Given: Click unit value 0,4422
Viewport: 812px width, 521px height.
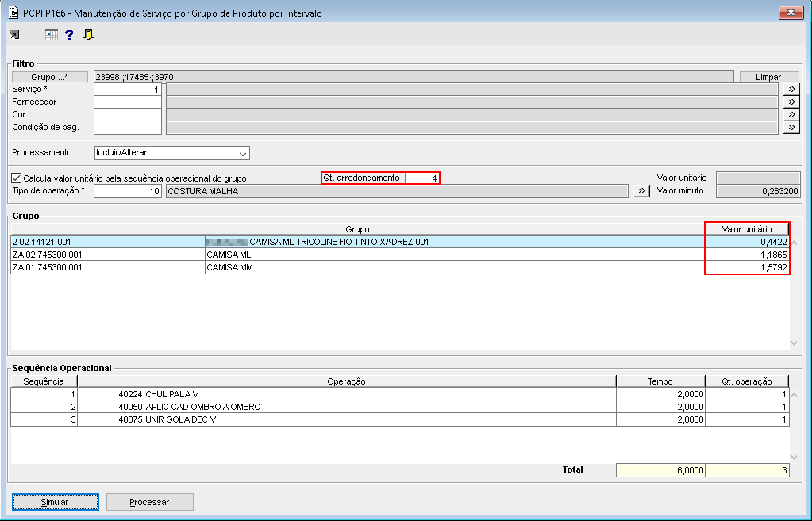Looking at the screenshot, I should pos(747,242).
